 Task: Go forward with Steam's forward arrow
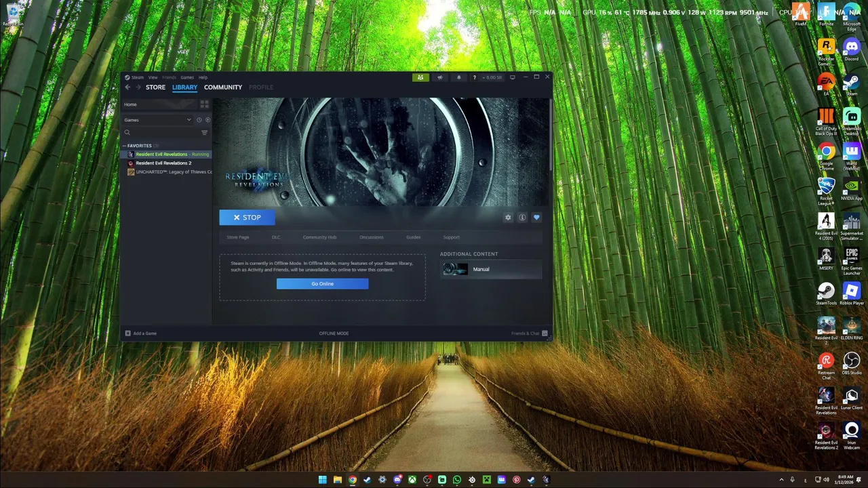tap(138, 87)
